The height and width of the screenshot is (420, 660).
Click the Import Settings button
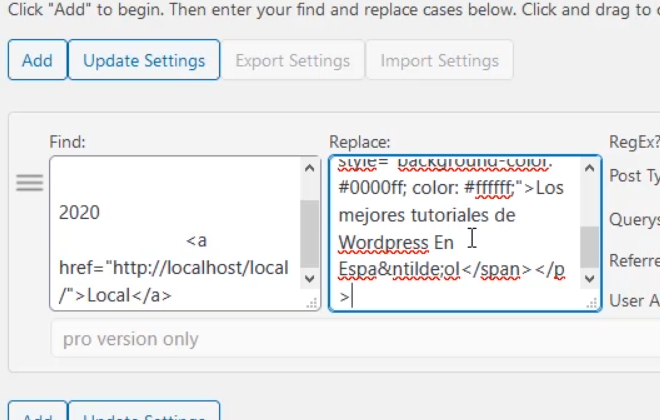(x=439, y=60)
